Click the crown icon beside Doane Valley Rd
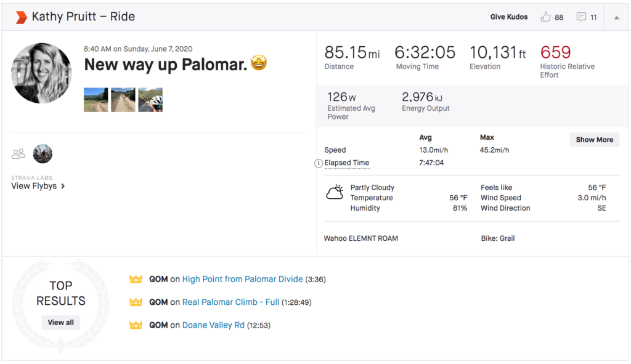The height and width of the screenshot is (364, 631). 136,325
